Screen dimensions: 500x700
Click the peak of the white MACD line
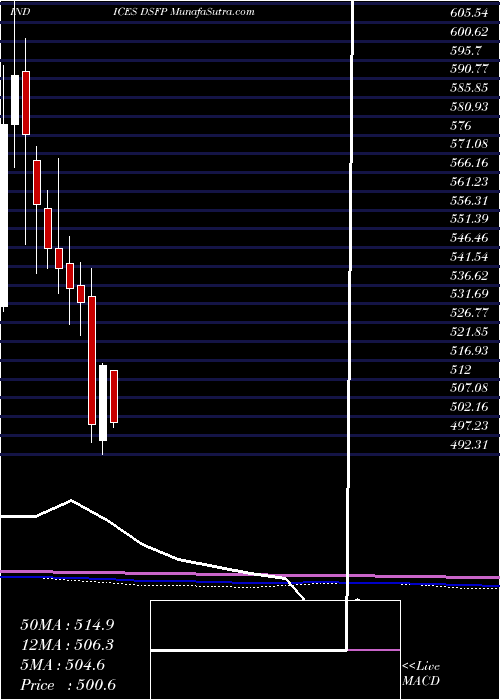click(71, 500)
